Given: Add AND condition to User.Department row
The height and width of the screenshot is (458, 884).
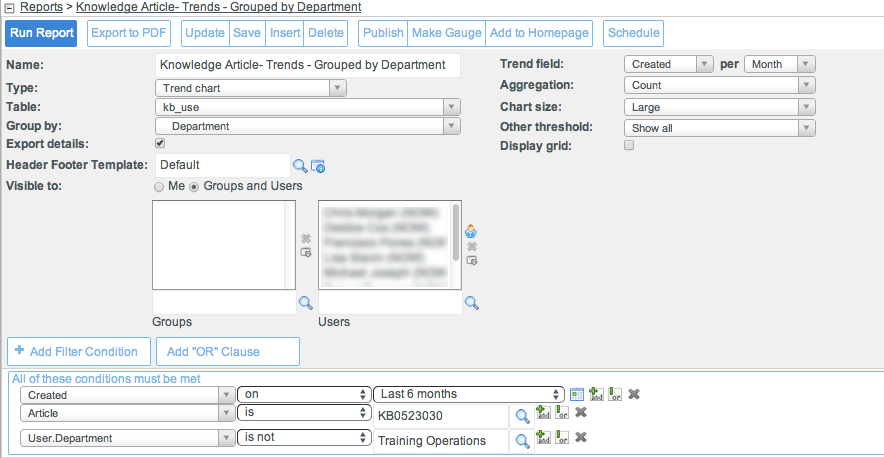Looking at the screenshot, I should (543, 437).
